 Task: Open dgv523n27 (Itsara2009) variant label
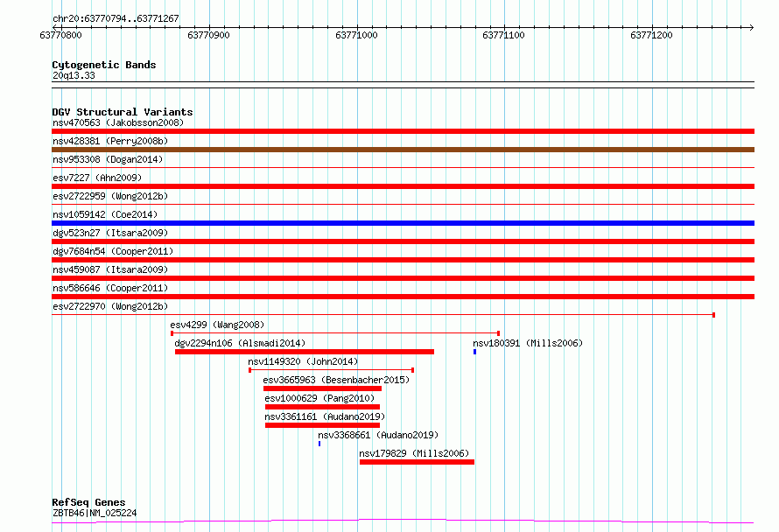click(x=110, y=233)
